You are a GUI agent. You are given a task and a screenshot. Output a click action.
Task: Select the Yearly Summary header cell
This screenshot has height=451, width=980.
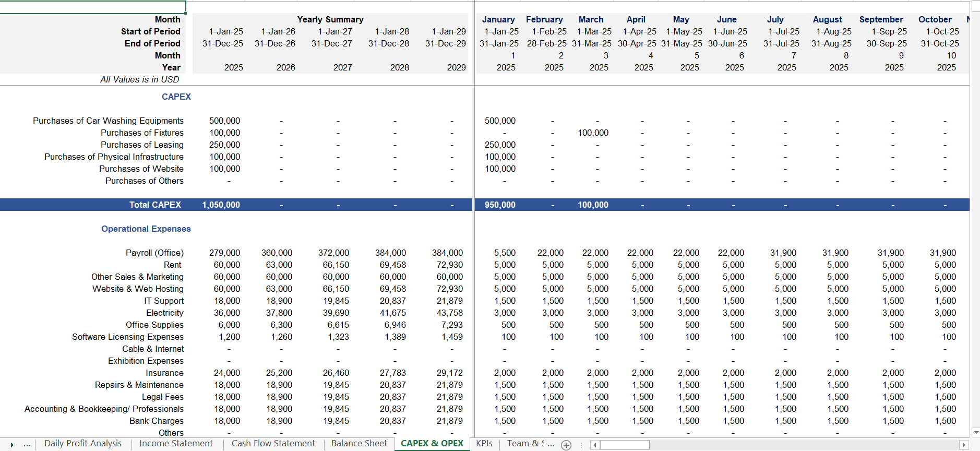pyautogui.click(x=330, y=19)
